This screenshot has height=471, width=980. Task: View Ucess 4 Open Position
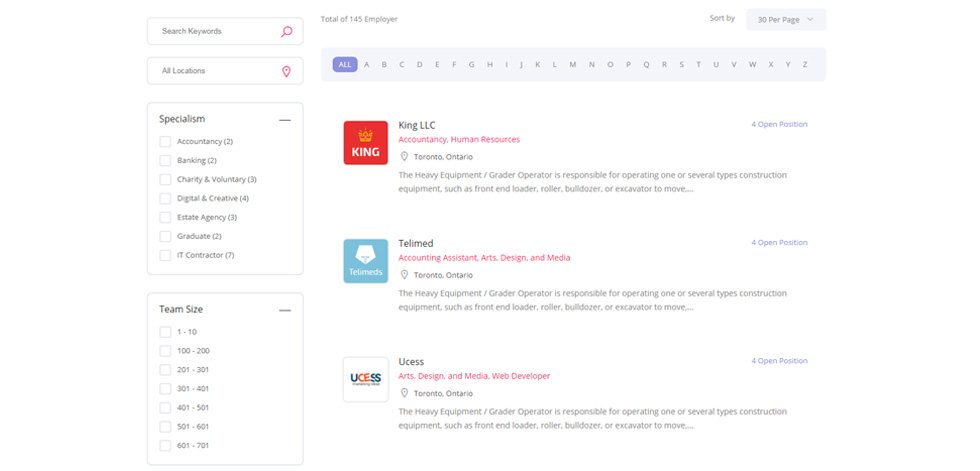pyautogui.click(x=779, y=360)
